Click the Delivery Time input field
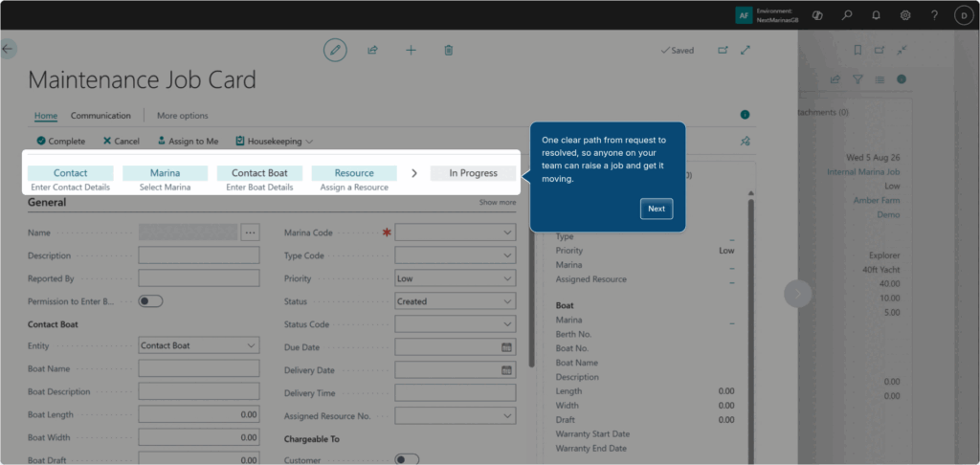The width and height of the screenshot is (980, 465). pyautogui.click(x=456, y=393)
